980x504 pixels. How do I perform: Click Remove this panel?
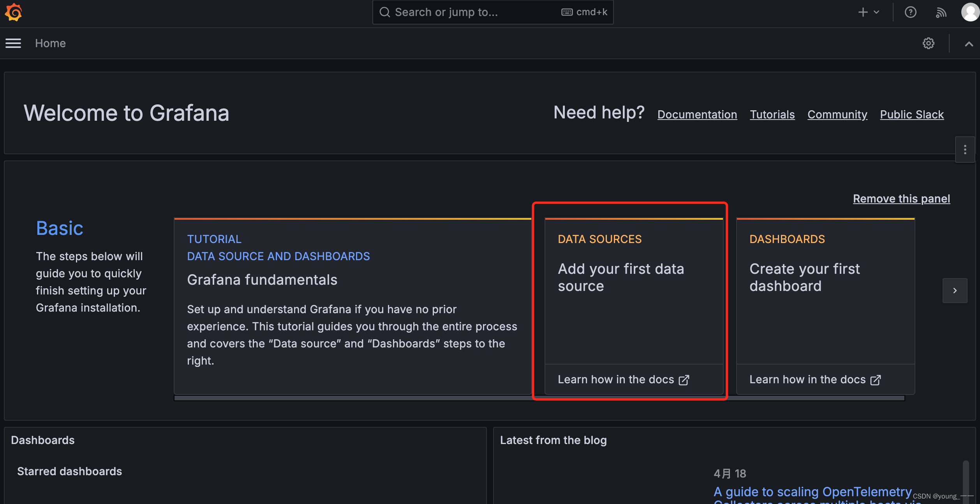901,199
